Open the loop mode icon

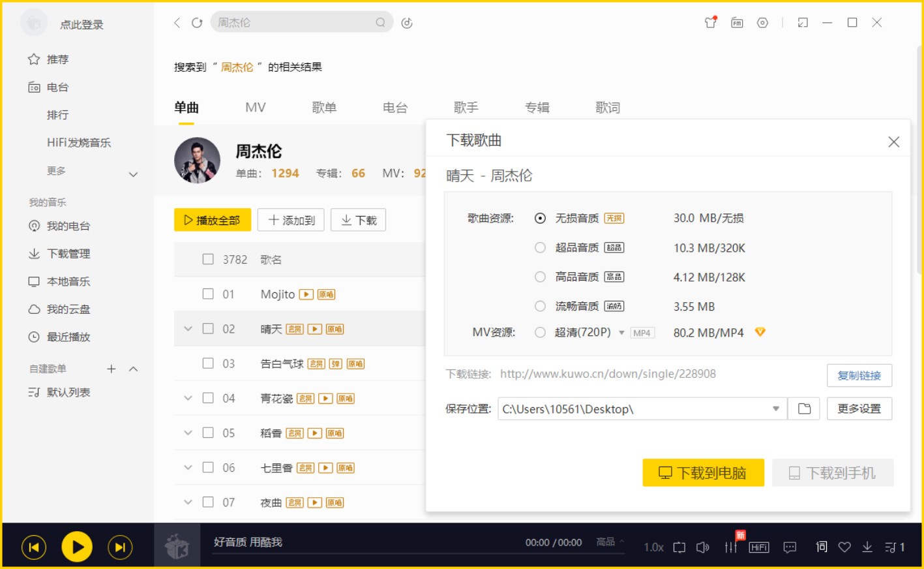(x=679, y=547)
